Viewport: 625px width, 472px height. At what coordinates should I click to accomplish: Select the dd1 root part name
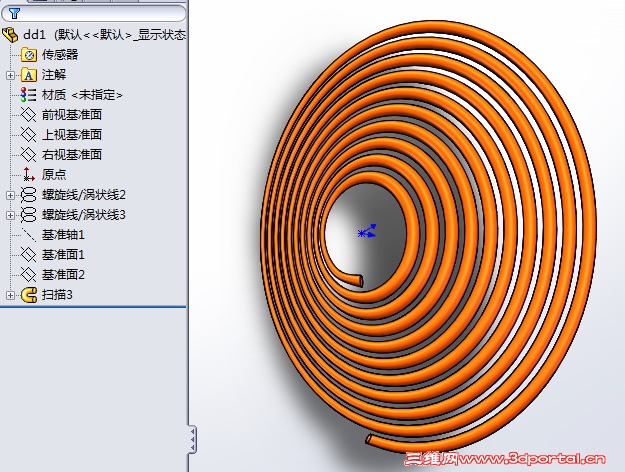pos(34,35)
